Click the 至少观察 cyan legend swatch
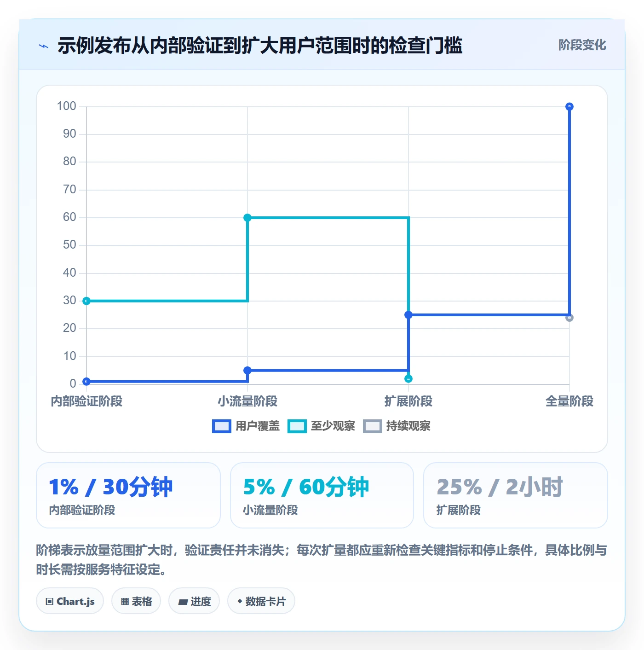 [x=297, y=426]
